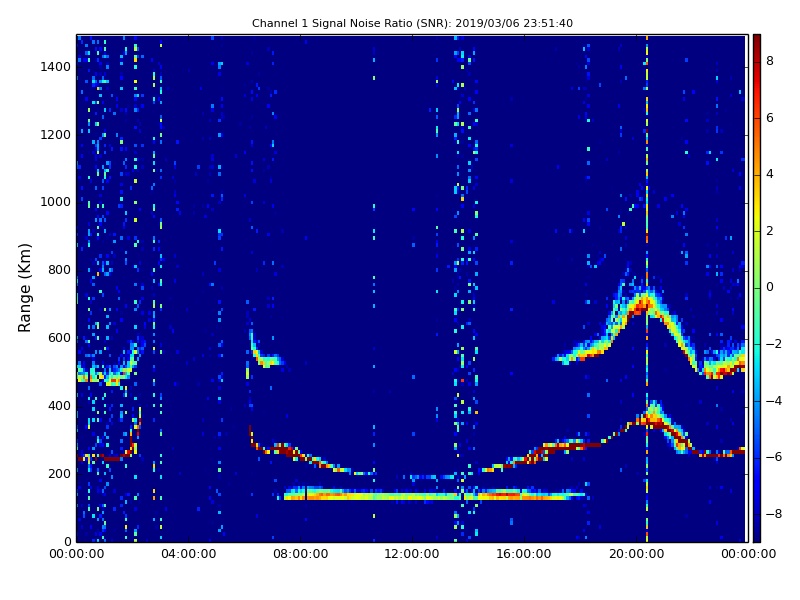Click the y-axis tick label 200

point(59,473)
